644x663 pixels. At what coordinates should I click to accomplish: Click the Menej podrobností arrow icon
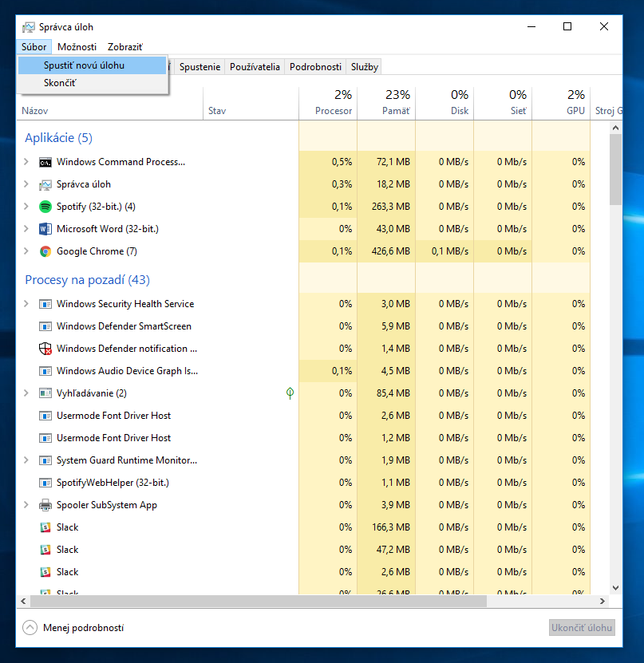(30, 628)
